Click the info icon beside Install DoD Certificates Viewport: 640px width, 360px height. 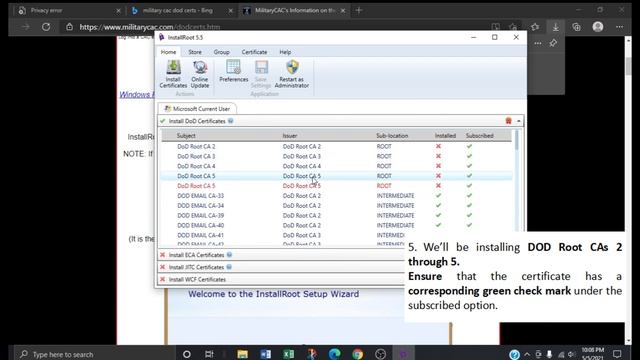pos(231,121)
